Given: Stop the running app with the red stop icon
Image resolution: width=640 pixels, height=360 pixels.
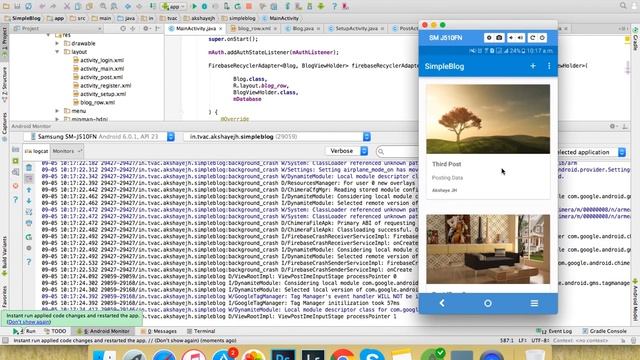Looking at the screenshot, I should [249, 6].
